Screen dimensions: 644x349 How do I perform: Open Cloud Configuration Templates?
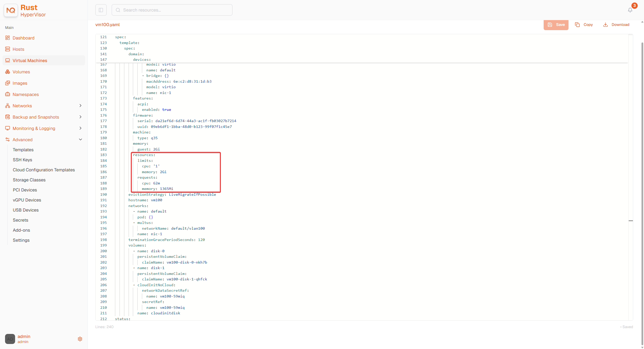(x=44, y=170)
